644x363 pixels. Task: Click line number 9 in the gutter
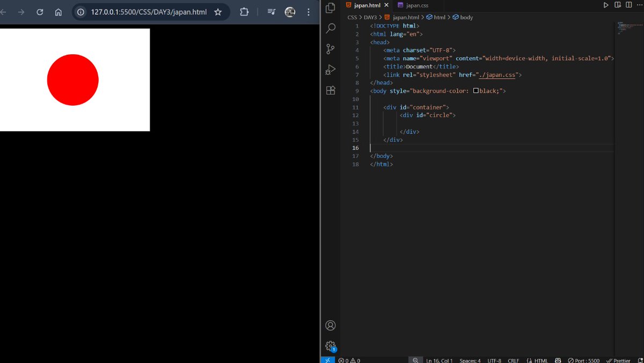click(x=357, y=91)
